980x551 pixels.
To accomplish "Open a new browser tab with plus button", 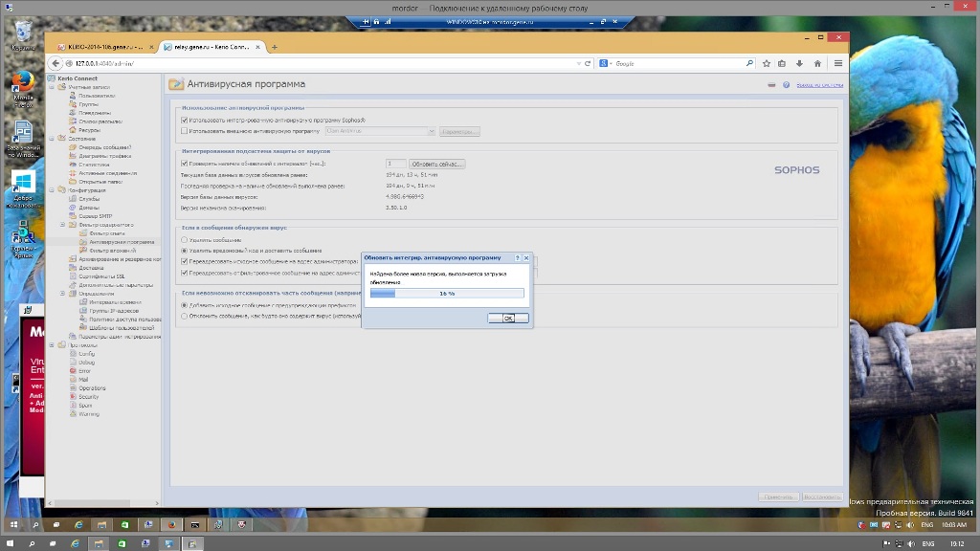I will pos(275,46).
